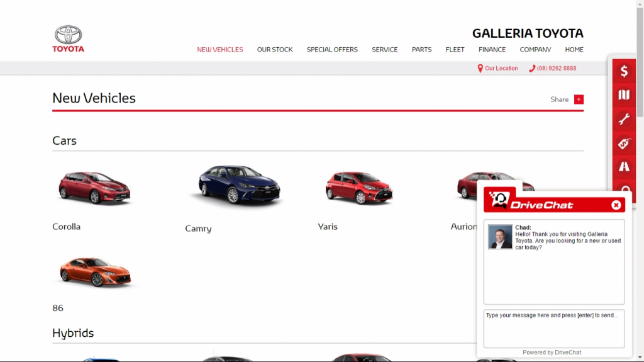
Task: Click the Our Location link
Action: coord(501,69)
